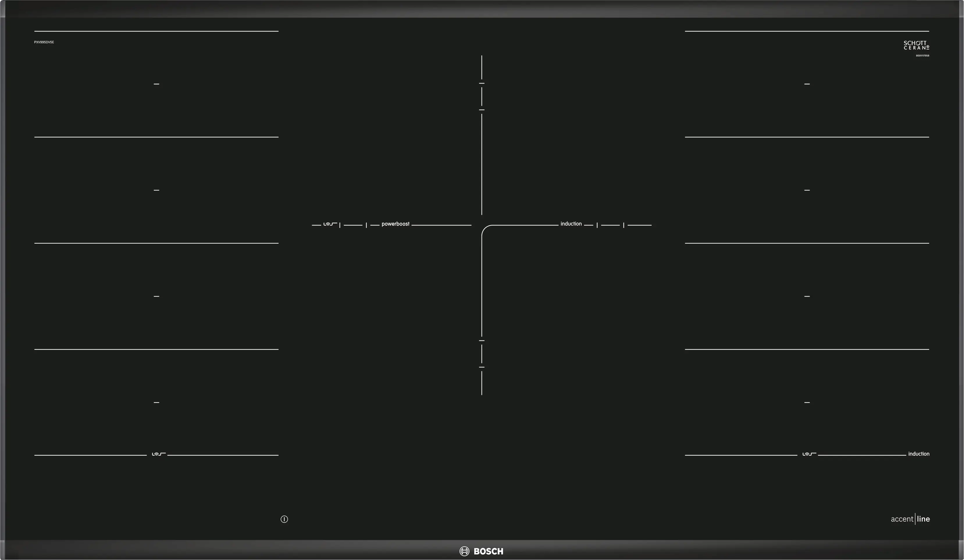This screenshot has width=964, height=560.
Task: Tap the lowest right cooking zone center dash
Action: point(807,402)
